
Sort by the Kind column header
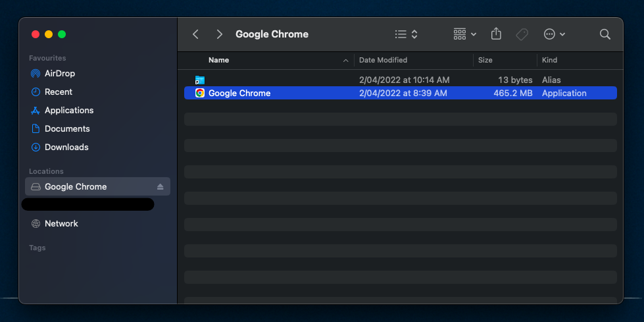coord(549,60)
